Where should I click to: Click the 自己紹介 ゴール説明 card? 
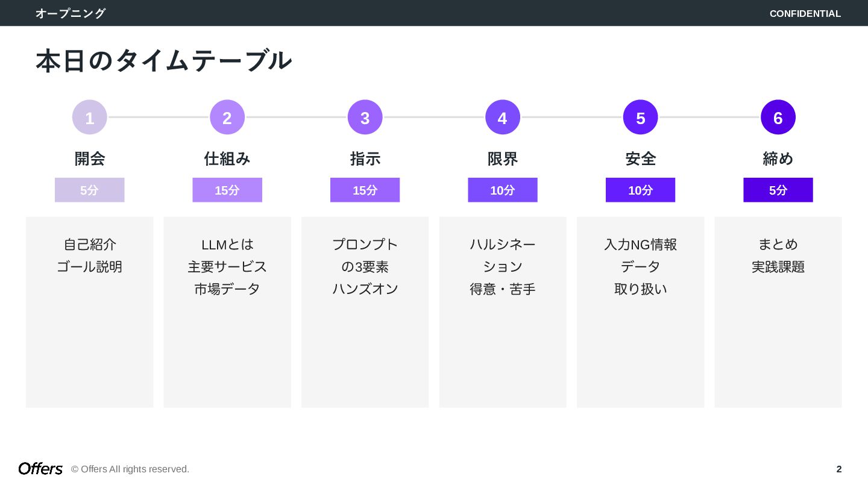pyautogui.click(x=90, y=312)
